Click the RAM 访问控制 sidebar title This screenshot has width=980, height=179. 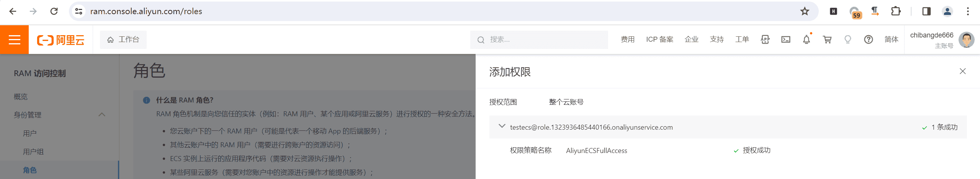[x=40, y=73]
